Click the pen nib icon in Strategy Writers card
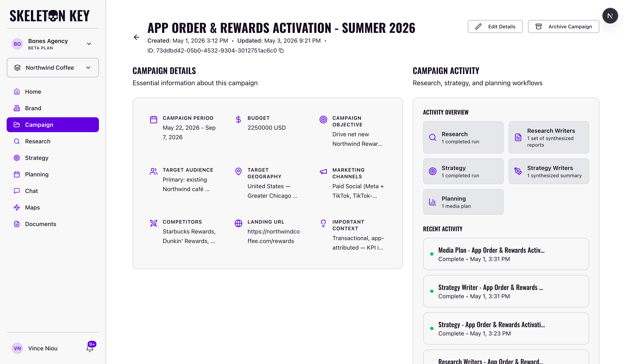Image resolution: width=626 pixels, height=364 pixels. point(518,171)
